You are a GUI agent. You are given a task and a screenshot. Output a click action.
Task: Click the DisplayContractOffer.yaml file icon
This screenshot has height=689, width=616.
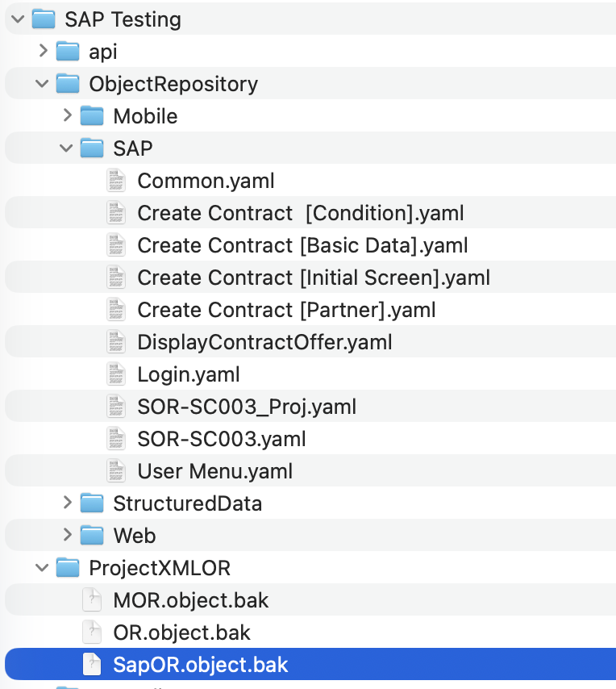(116, 342)
